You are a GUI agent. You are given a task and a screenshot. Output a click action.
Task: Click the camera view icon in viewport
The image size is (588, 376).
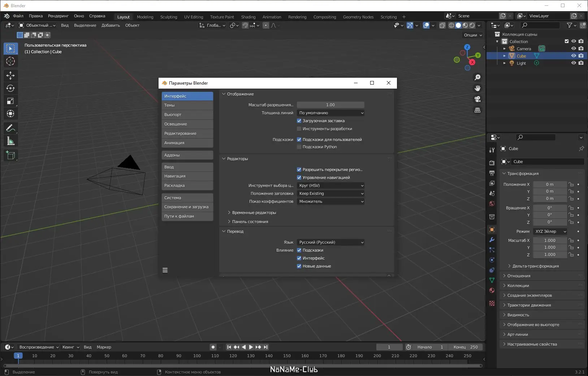477,99
